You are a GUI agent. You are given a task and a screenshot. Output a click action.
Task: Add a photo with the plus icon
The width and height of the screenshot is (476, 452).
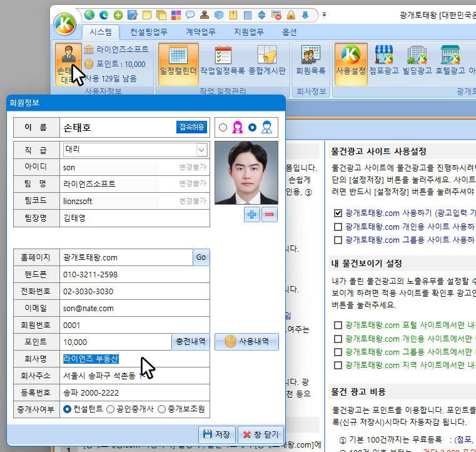coord(251,215)
